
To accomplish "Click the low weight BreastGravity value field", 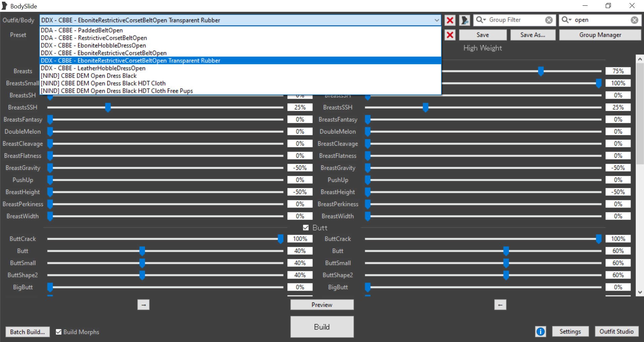I will [300, 168].
